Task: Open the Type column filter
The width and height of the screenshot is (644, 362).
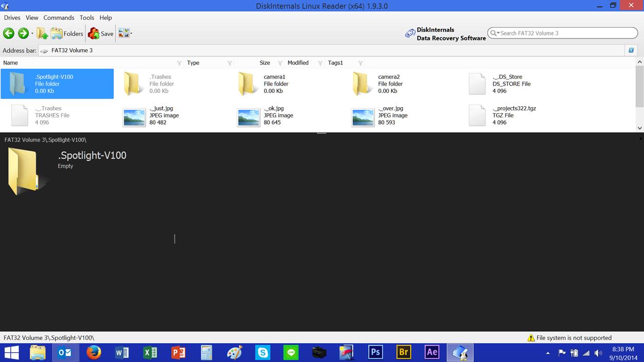Action: pos(230,63)
